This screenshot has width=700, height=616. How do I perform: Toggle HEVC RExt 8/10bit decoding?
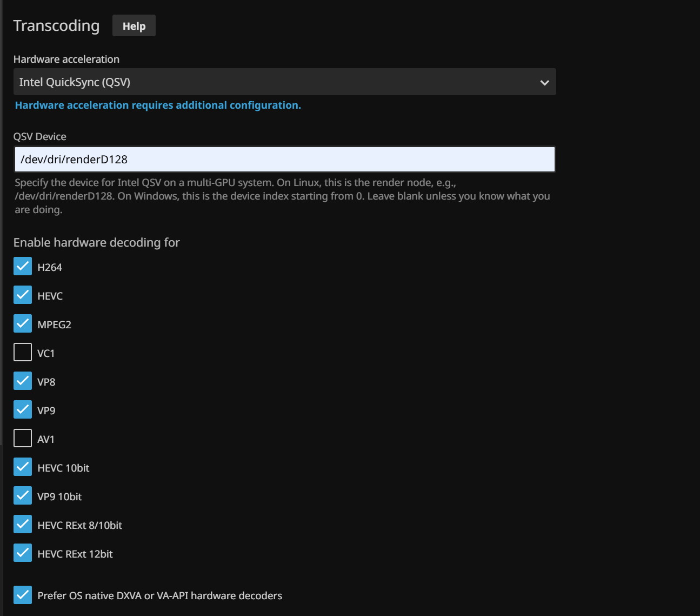[x=23, y=525]
